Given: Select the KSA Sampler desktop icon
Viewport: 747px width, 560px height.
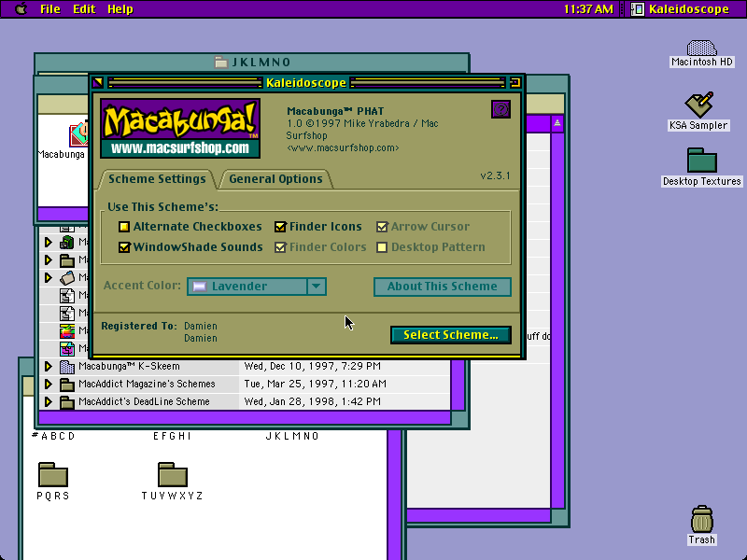Looking at the screenshot, I should tap(698, 111).
